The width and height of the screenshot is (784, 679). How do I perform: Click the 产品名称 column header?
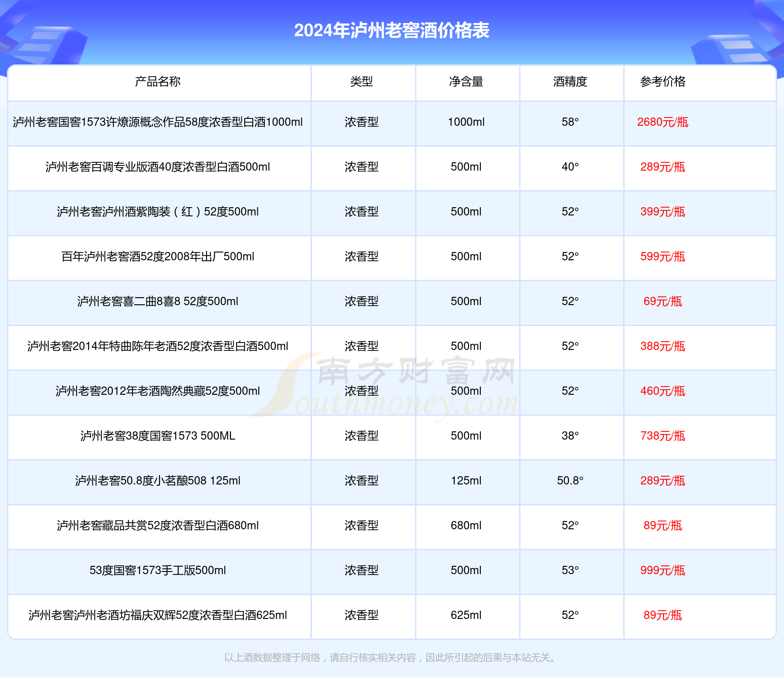(x=158, y=81)
